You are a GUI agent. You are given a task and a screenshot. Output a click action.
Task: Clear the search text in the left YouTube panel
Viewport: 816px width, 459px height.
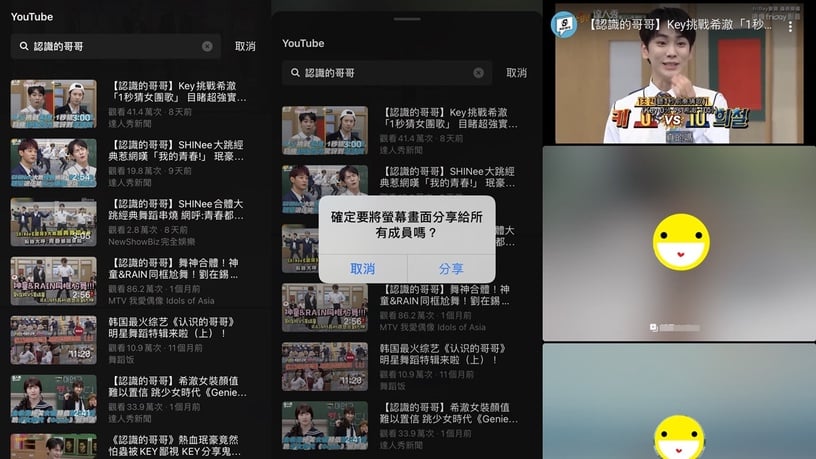207,46
